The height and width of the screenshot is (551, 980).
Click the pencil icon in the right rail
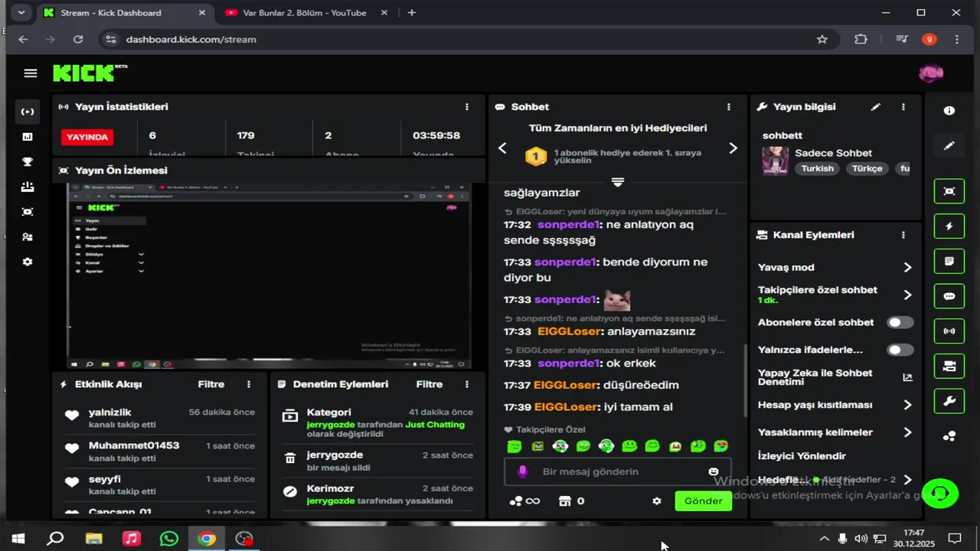tap(949, 145)
